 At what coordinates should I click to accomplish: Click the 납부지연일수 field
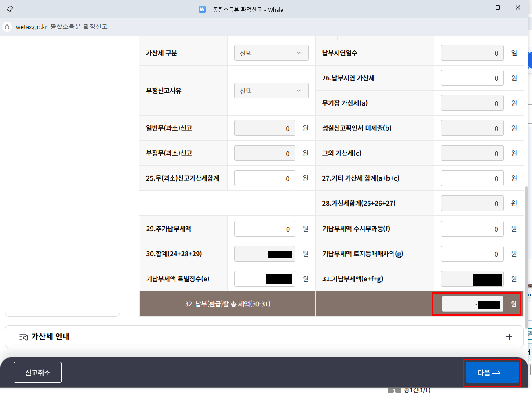[472, 53]
